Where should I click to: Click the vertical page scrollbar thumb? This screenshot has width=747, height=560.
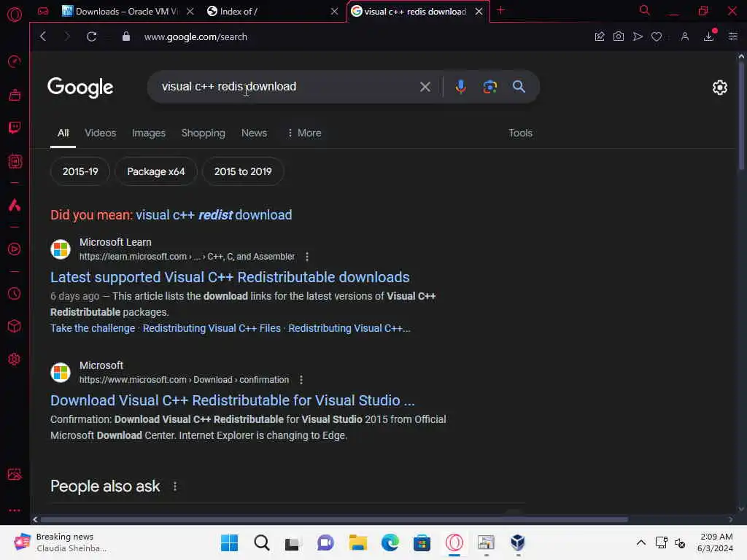point(741,116)
